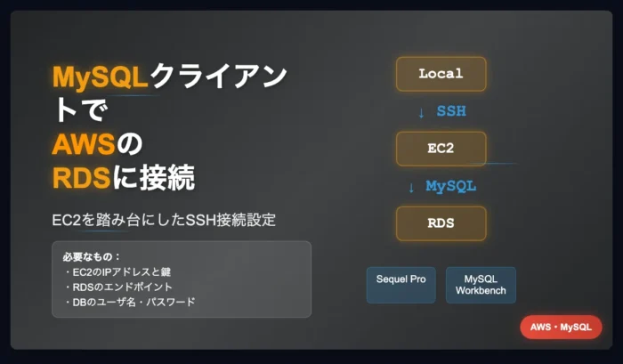Click the orange AWS heading word
623x364 pixels.
point(84,144)
